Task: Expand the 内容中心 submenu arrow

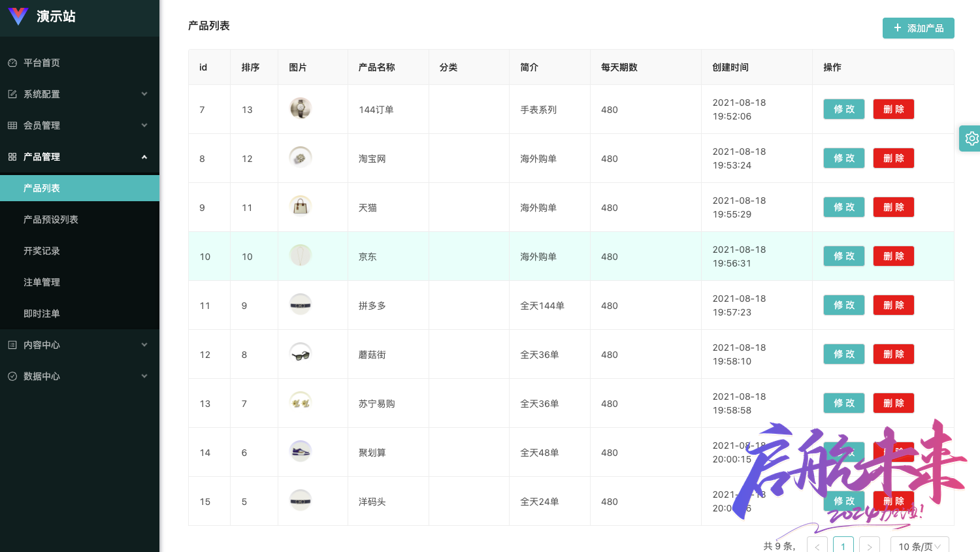Action: [144, 345]
